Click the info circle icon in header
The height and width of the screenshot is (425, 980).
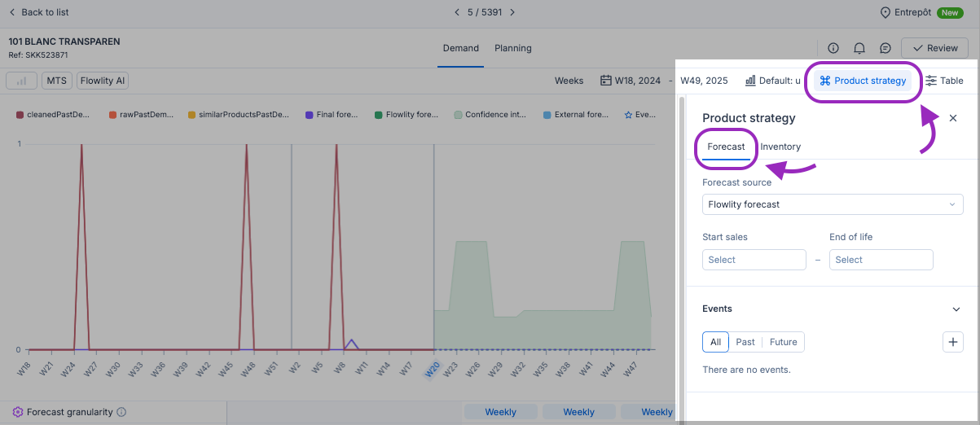coord(833,48)
